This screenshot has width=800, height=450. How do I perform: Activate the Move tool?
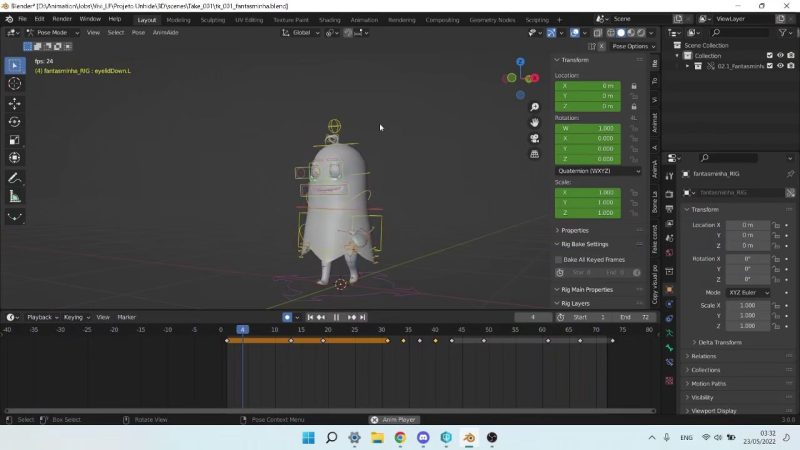[15, 103]
